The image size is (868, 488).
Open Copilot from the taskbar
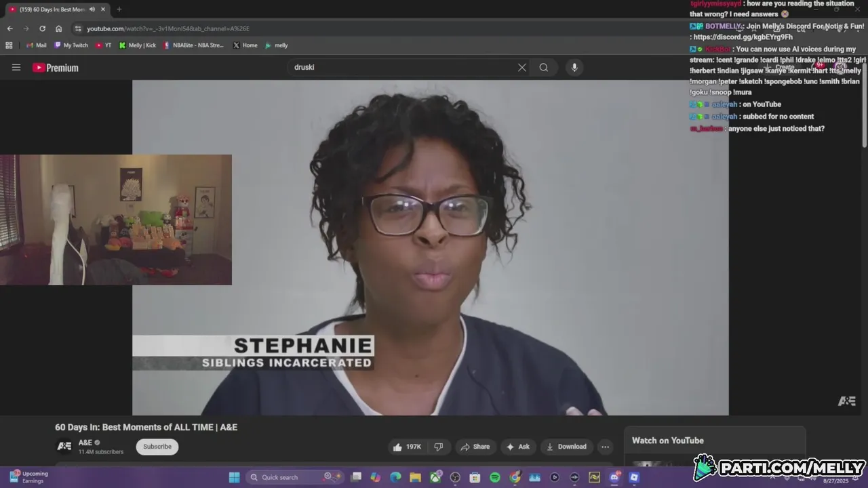[x=376, y=477]
